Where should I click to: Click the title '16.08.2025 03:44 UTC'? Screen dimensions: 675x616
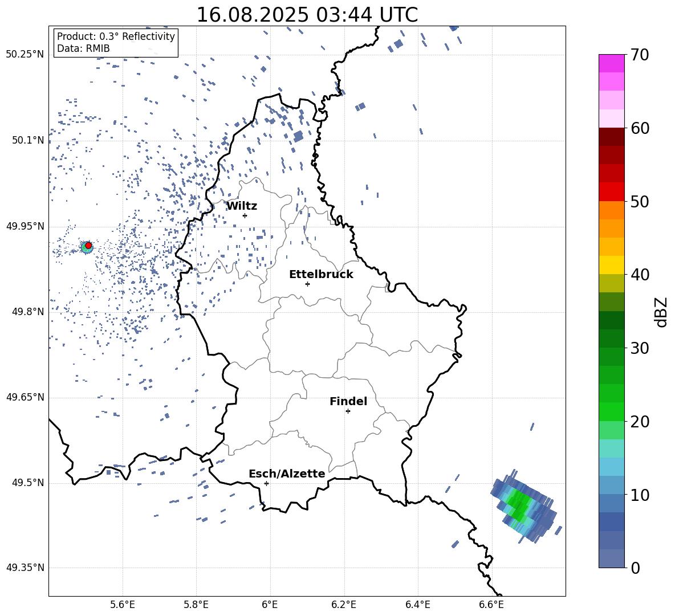[307, 15]
